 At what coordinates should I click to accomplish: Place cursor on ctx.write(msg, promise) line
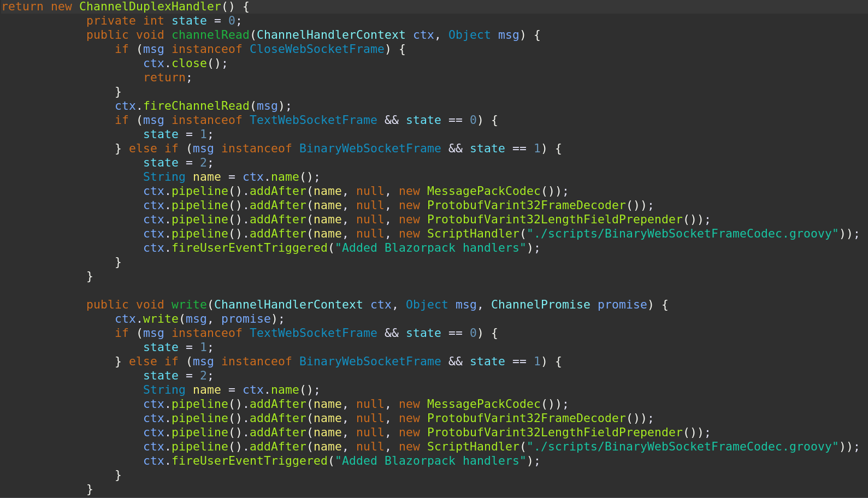pyautogui.click(x=199, y=319)
